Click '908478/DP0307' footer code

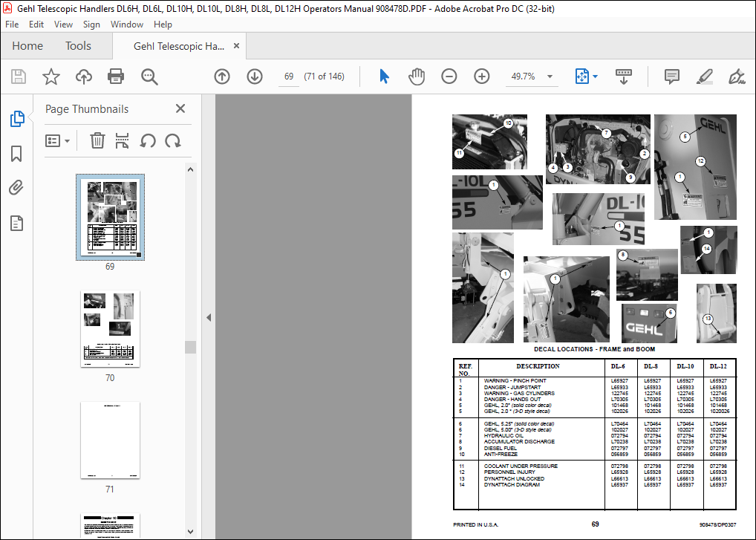718,524
